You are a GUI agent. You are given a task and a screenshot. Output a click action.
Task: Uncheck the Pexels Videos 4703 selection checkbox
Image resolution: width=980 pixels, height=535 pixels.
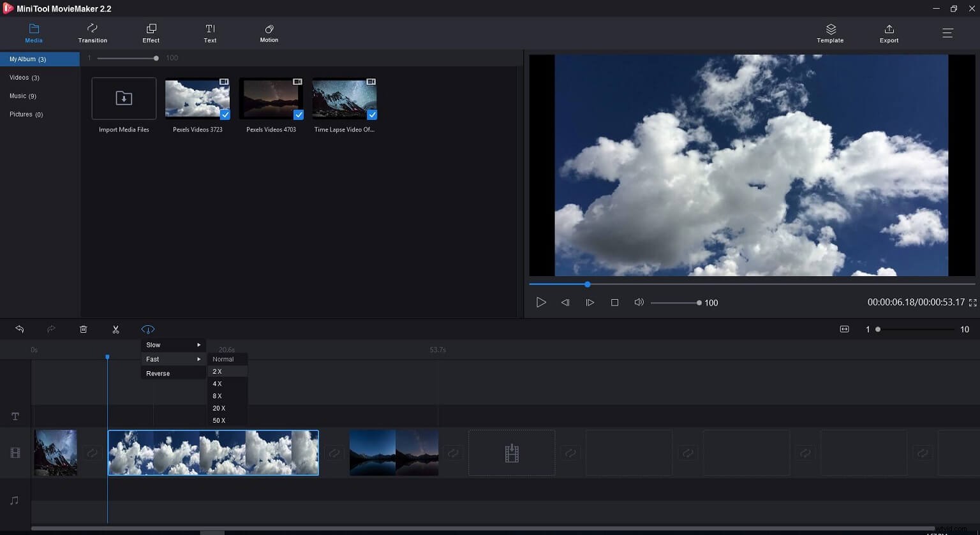pos(299,115)
